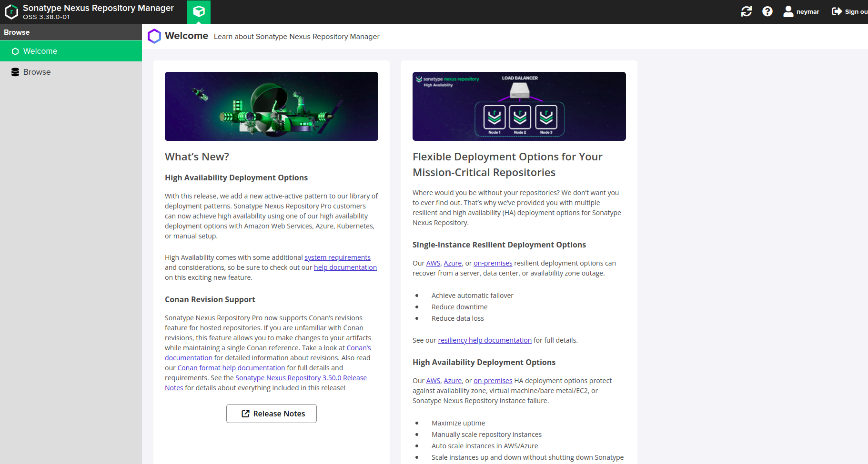
Task: Click the Browse database icon in sidebar
Action: (x=15, y=72)
